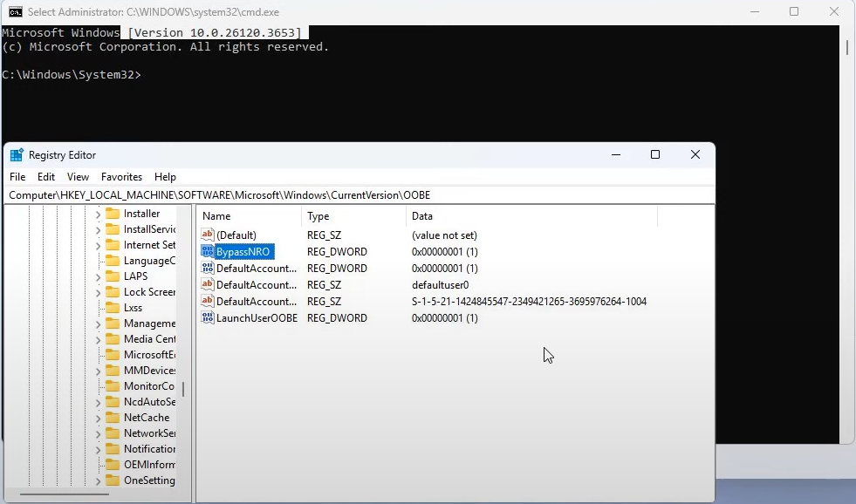Screen dimensions: 856x504
Task: Open the Help menu
Action: point(165,177)
